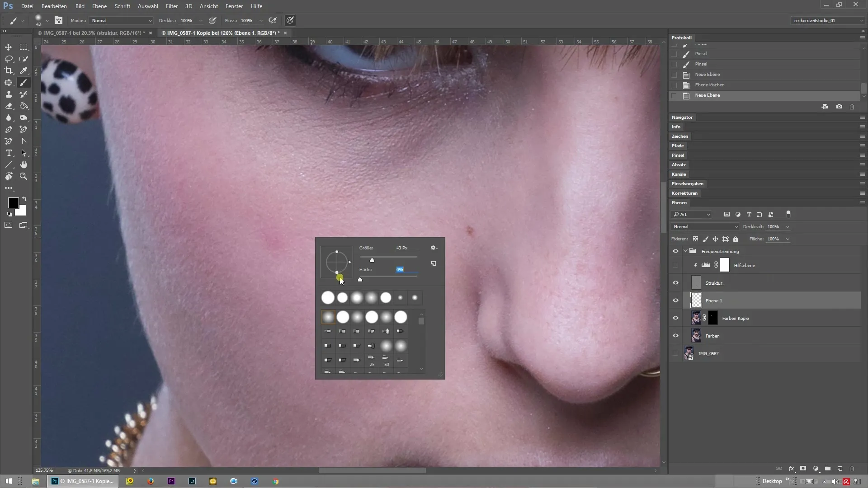Create new brush preset from picker
Image resolution: width=868 pixels, height=488 pixels.
click(434, 263)
